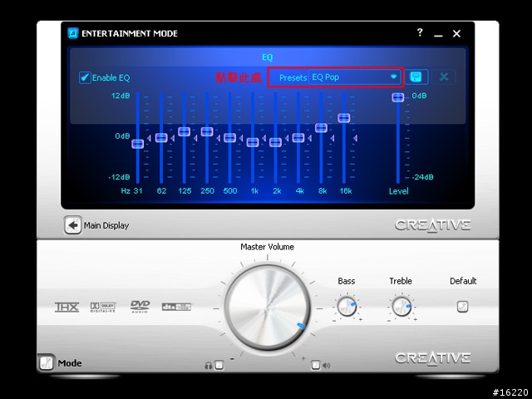Click the 250 Hz band slider handle
The height and width of the screenshot is (399, 532).
(x=207, y=131)
